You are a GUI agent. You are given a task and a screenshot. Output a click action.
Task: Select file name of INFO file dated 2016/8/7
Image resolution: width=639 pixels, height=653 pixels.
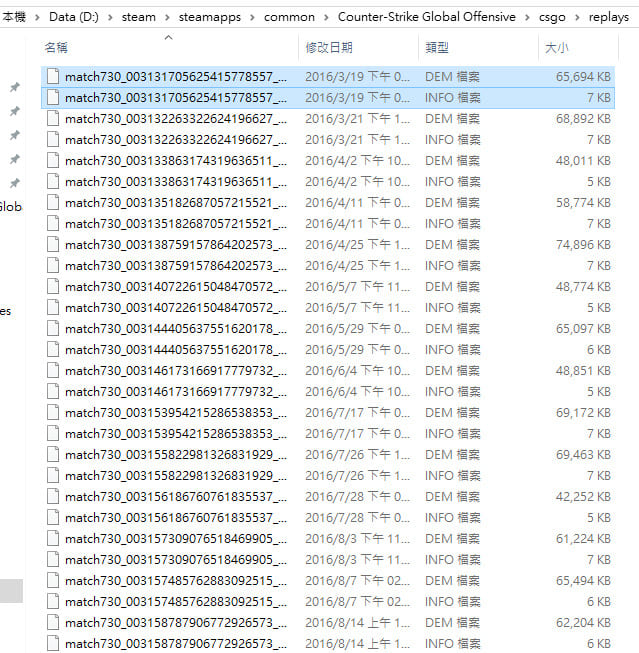pyautogui.click(x=176, y=601)
